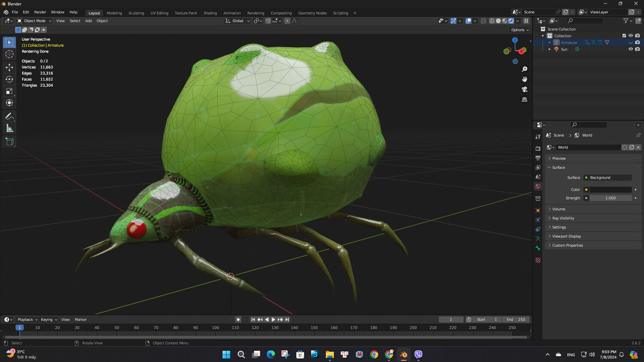Click the Options button in viewport

coord(519,30)
